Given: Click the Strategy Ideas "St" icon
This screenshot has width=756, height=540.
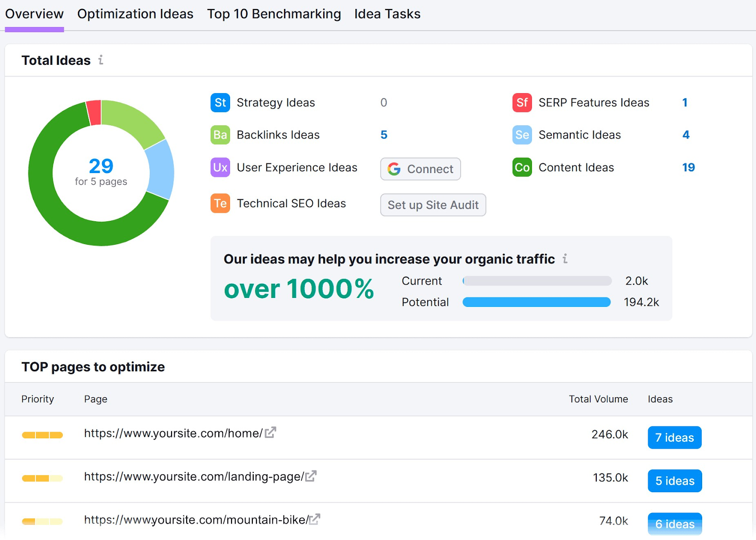Looking at the screenshot, I should pyautogui.click(x=219, y=103).
